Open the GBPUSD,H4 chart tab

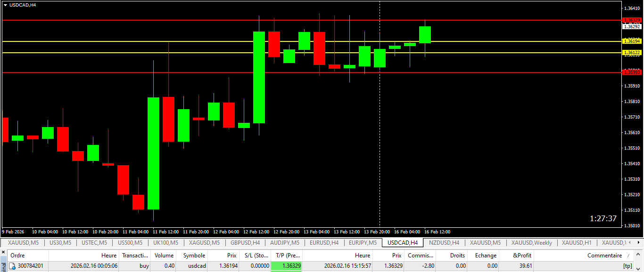pyautogui.click(x=245, y=243)
